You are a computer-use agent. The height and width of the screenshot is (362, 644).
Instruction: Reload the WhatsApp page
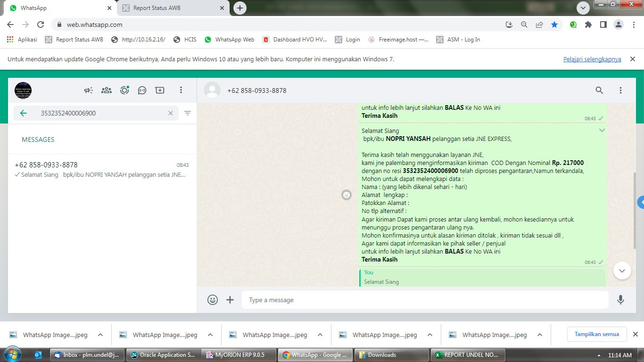[x=41, y=25]
